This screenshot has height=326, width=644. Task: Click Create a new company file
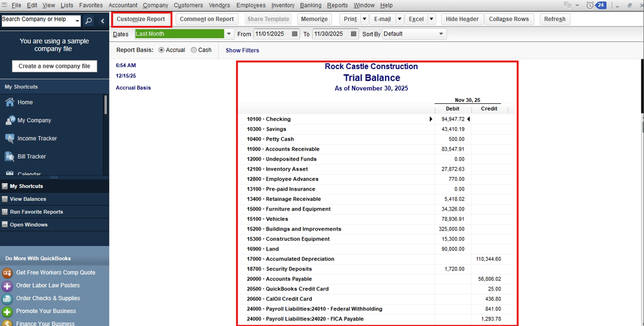54,66
